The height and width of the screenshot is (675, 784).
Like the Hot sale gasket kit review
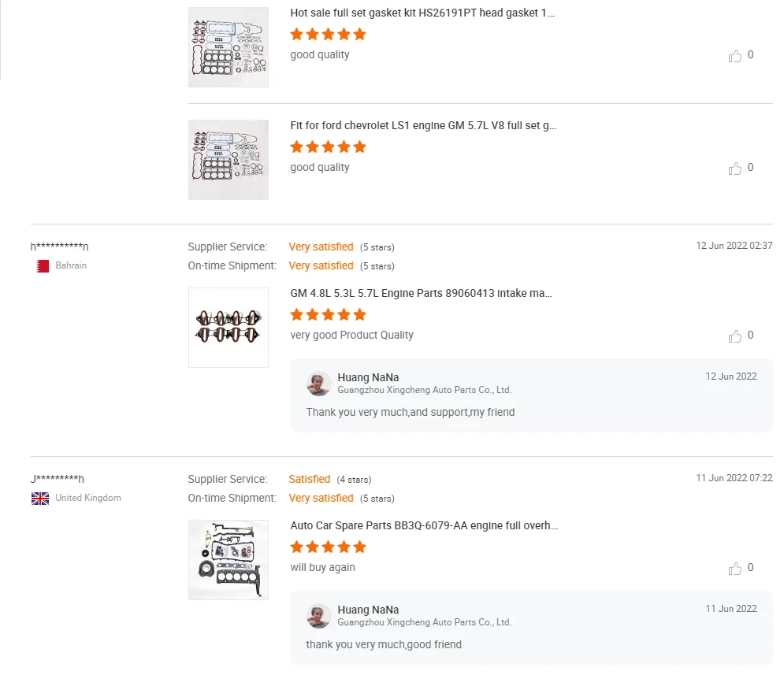pos(735,55)
